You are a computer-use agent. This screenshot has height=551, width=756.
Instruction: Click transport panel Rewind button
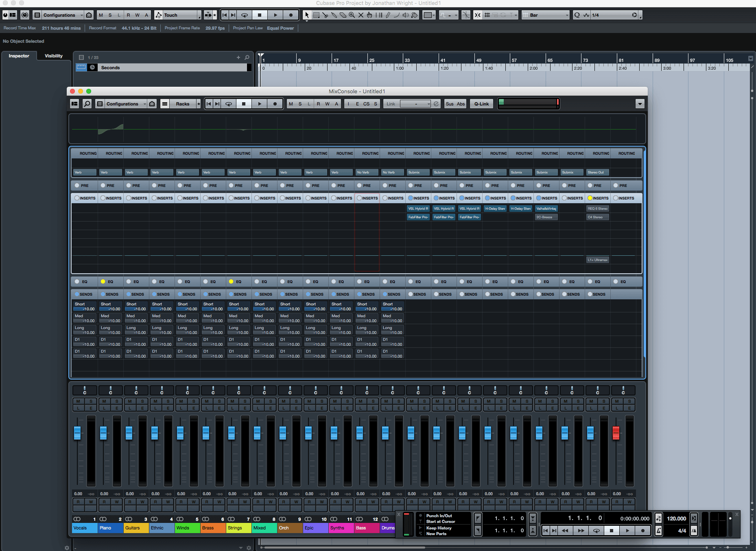[565, 530]
